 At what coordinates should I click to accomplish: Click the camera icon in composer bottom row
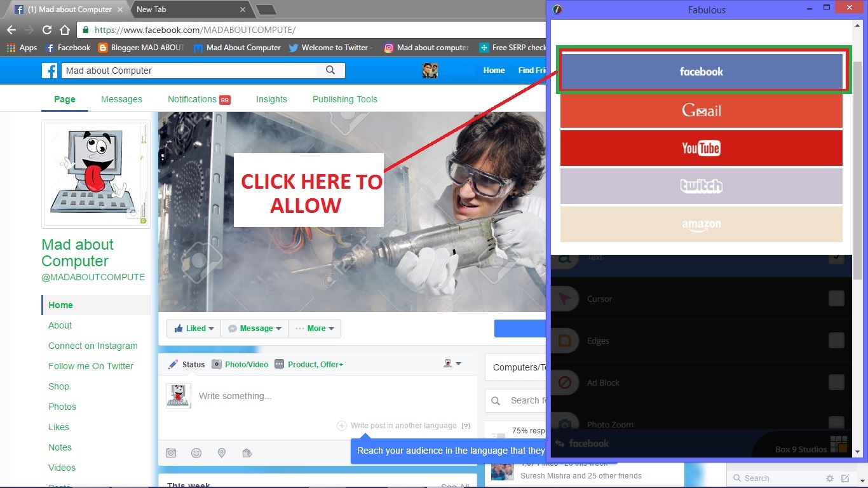(171, 453)
